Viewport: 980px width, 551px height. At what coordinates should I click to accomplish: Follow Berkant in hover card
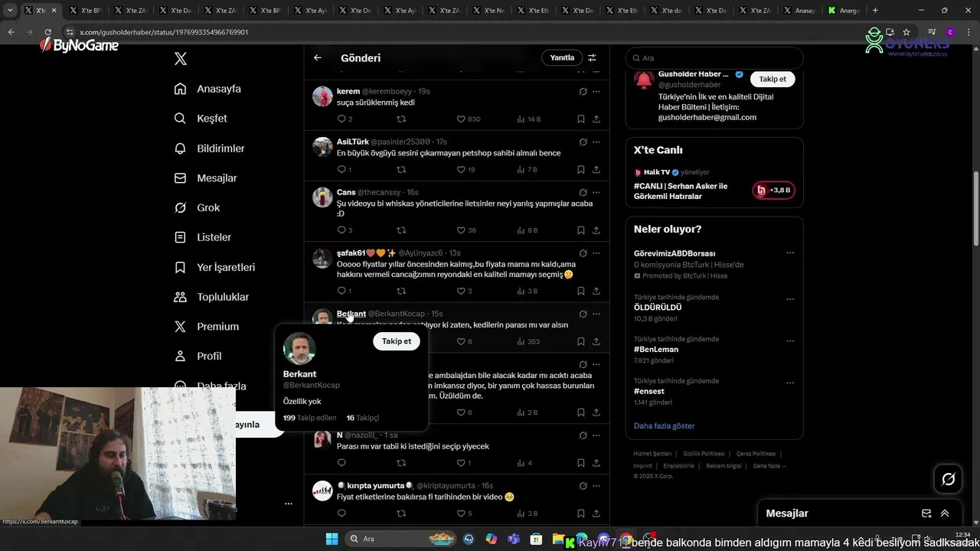coord(397,341)
